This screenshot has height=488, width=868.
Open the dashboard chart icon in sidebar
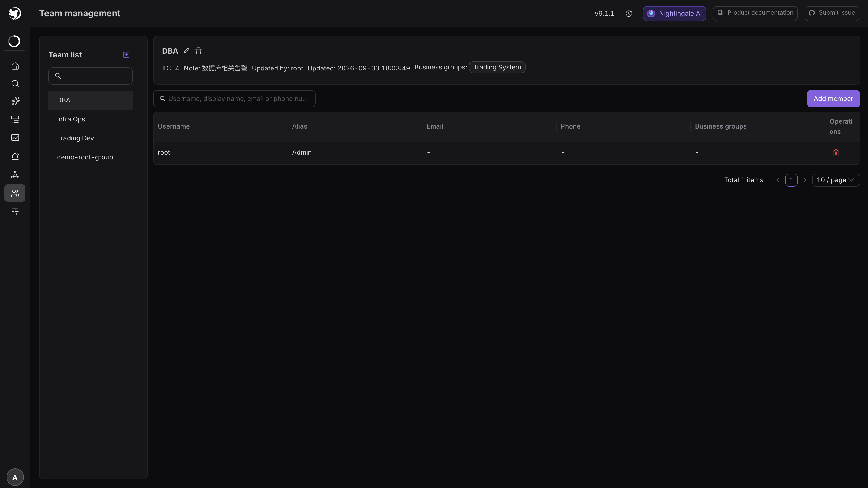point(15,138)
